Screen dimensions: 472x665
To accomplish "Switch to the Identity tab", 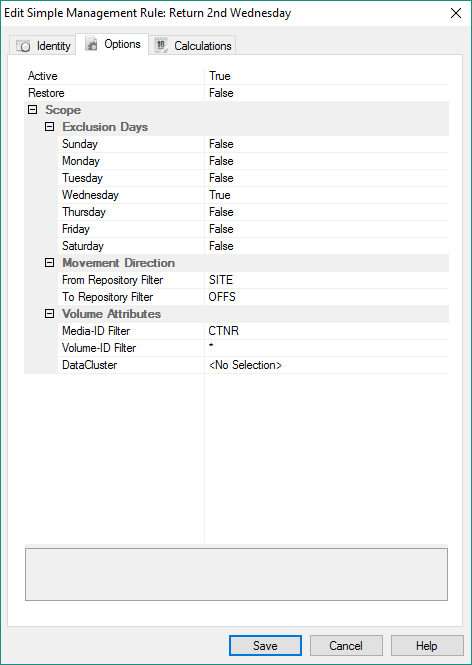I will point(43,46).
